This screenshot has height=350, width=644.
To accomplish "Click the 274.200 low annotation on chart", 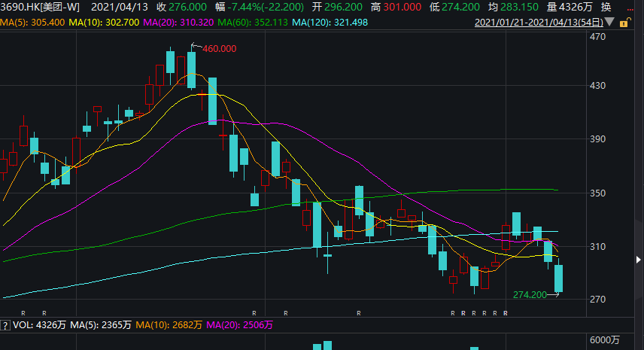I will [x=530, y=295].
